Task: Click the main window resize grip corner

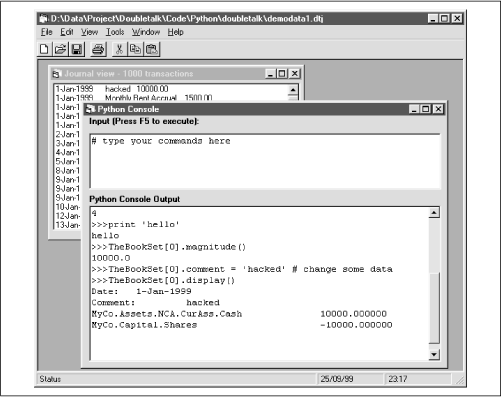Action: [459, 380]
